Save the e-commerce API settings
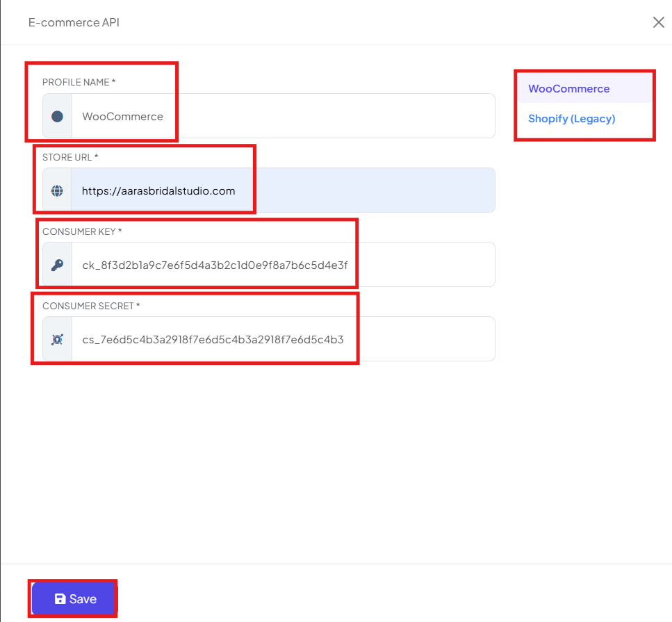The image size is (672, 622). pos(74,599)
